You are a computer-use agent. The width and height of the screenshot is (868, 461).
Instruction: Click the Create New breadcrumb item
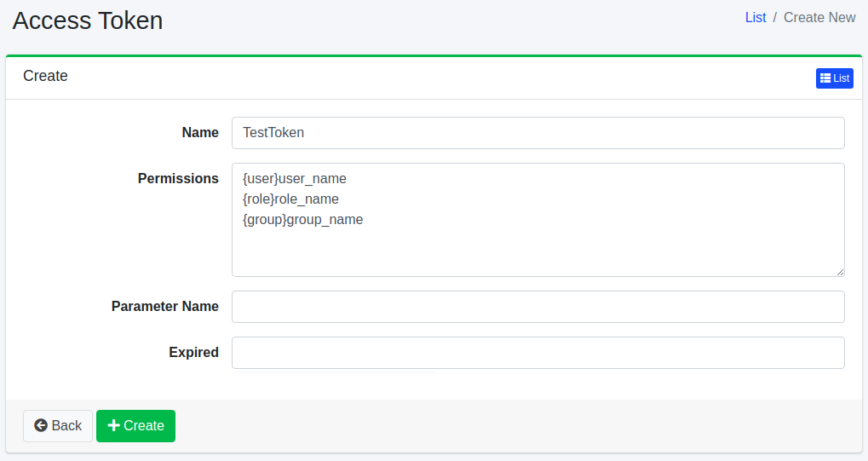click(819, 17)
